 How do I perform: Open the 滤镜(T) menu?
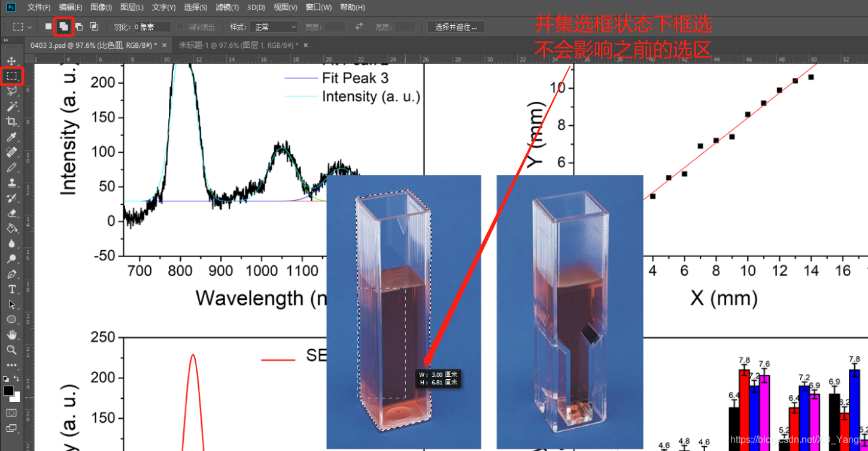[227, 7]
